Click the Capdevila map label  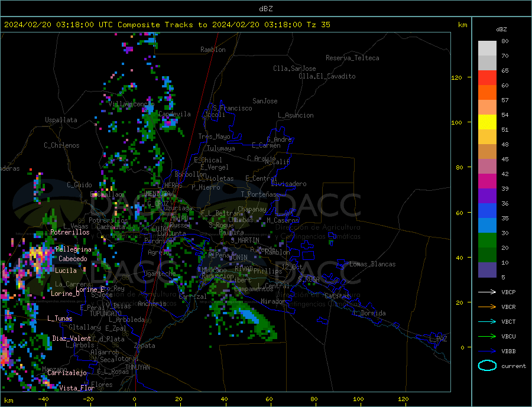pos(174,114)
